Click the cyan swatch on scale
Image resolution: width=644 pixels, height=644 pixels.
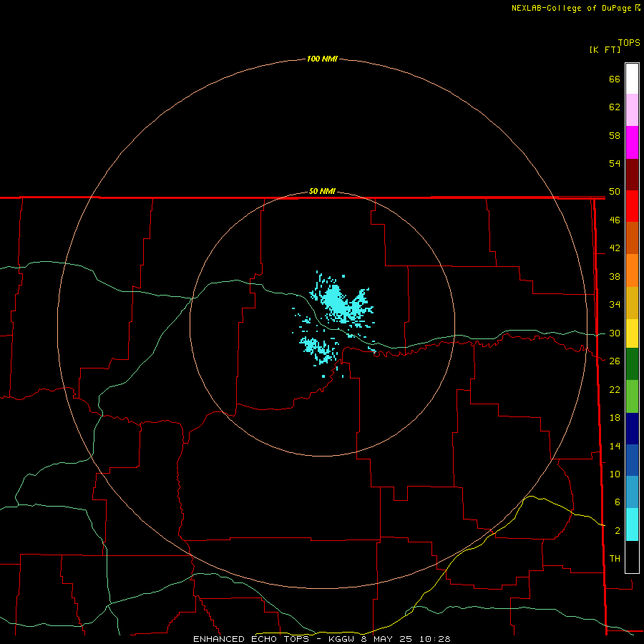[632, 525]
